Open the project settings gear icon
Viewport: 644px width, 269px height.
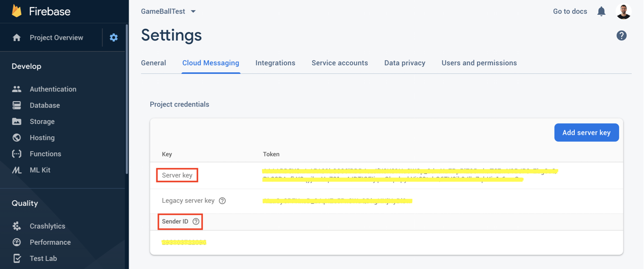tap(114, 37)
